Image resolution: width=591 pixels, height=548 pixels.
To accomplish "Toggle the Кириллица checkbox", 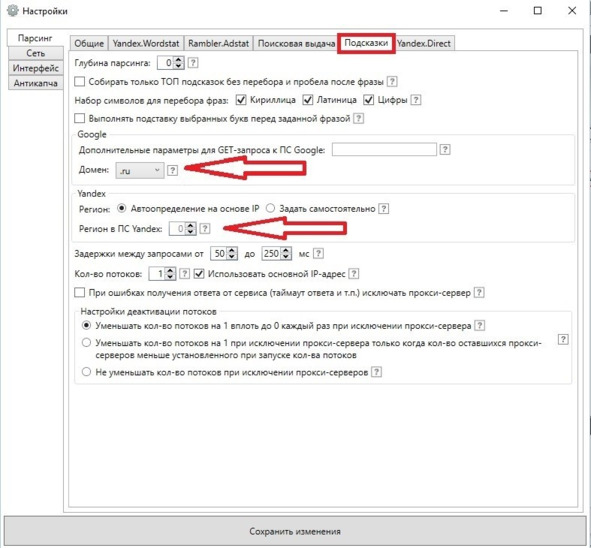I will point(241,100).
